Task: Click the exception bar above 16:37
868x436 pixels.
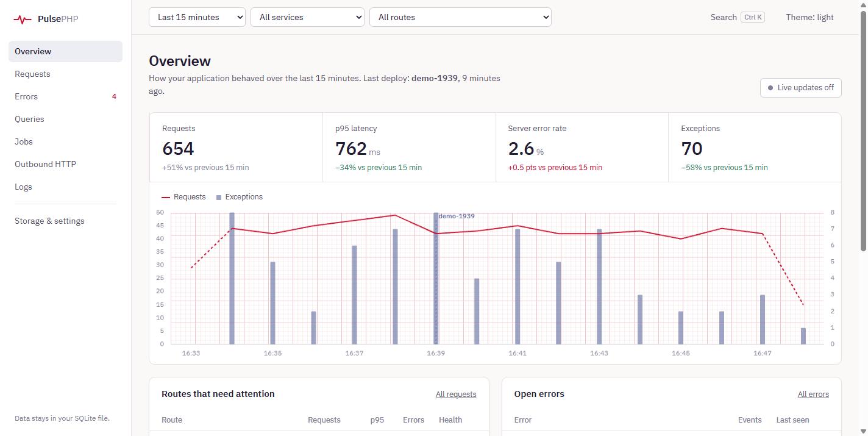Action: (354, 295)
